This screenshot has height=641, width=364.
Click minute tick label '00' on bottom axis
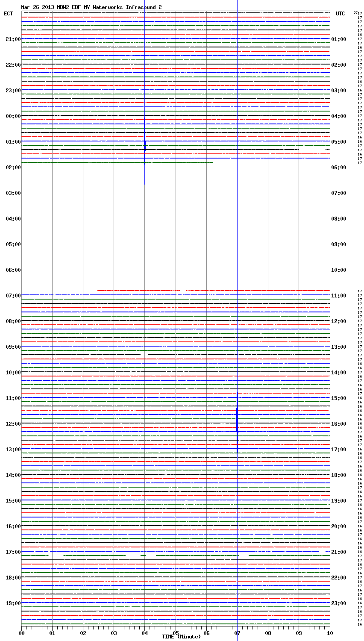[x=21, y=633]
